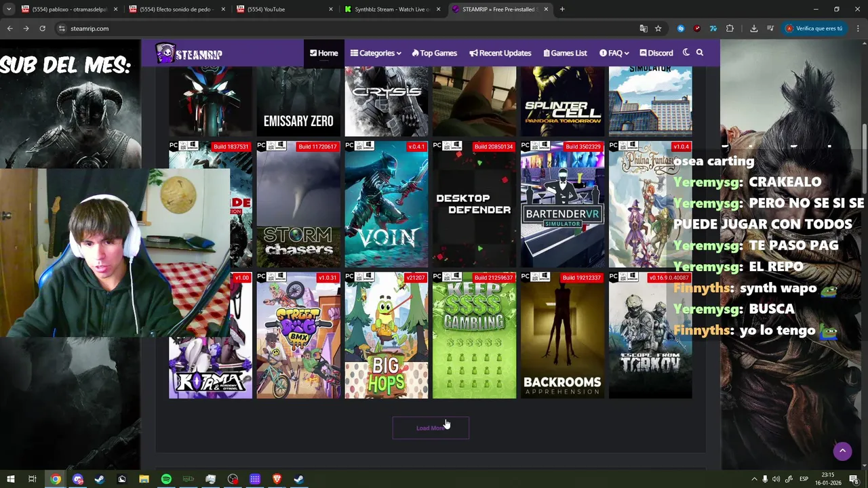Open the Home menu item
Viewport: 868px width, 488px height.
324,53
